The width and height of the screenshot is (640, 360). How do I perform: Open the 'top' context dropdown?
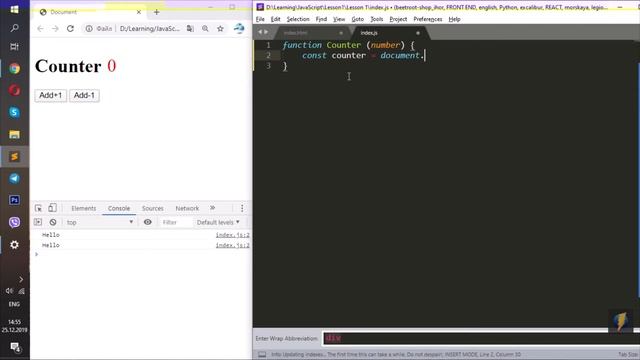coord(100,222)
